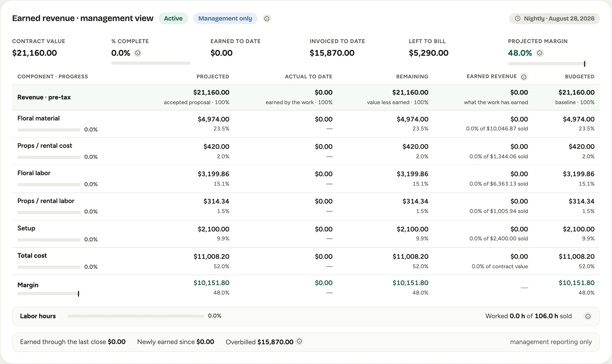The image size is (612, 364).
Task: Click 'what the work has earned' subtext
Action: (x=496, y=102)
